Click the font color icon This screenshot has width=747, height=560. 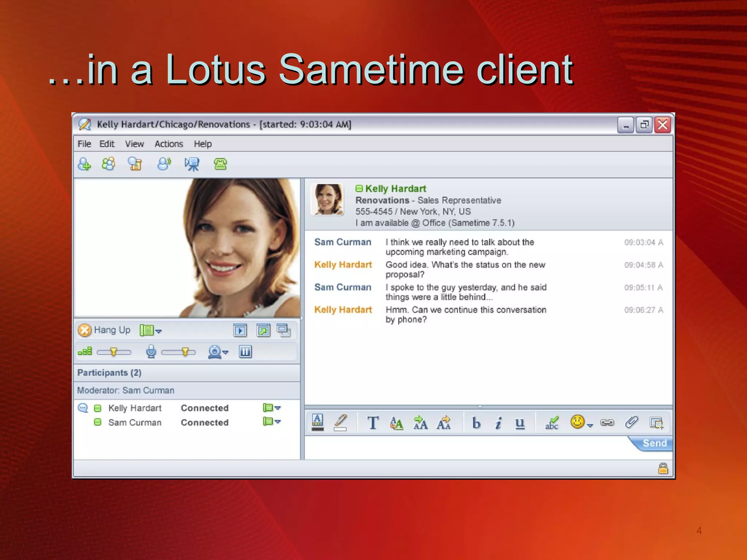click(x=318, y=423)
